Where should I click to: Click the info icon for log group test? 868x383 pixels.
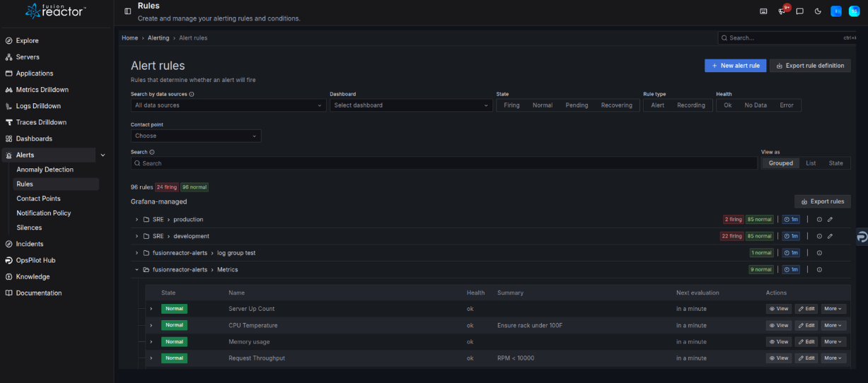[819, 253]
